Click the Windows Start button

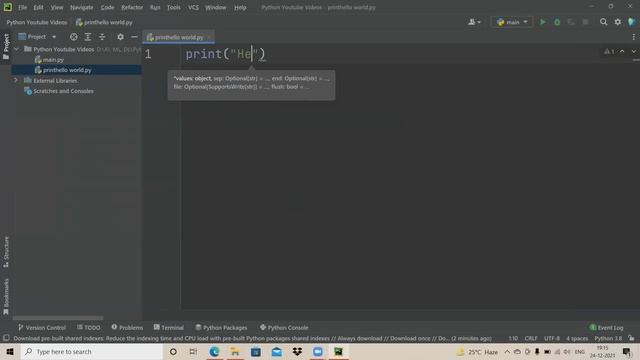[x=10, y=351]
